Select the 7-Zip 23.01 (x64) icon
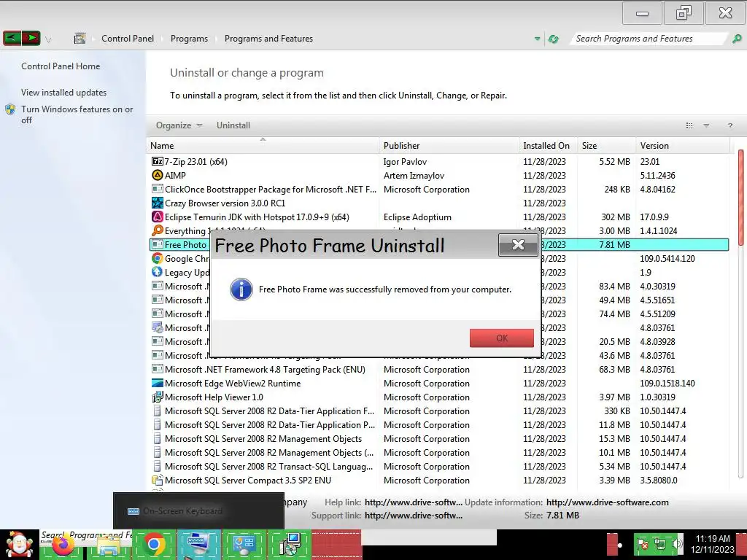Screen dimensions: 747x560 tap(158, 161)
